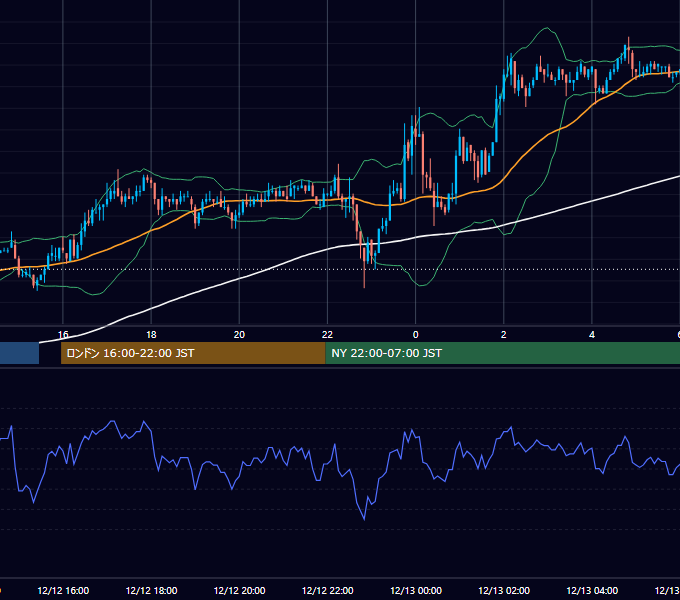Click the 20 hour label on price chart axis
Viewport: 680px width, 600px height.
click(x=239, y=335)
